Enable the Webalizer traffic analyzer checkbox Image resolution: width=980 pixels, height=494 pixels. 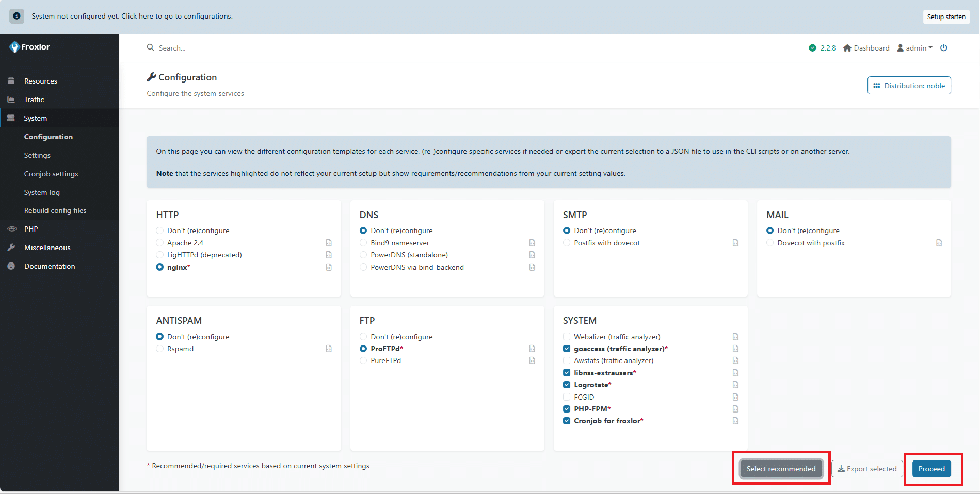pyautogui.click(x=567, y=337)
